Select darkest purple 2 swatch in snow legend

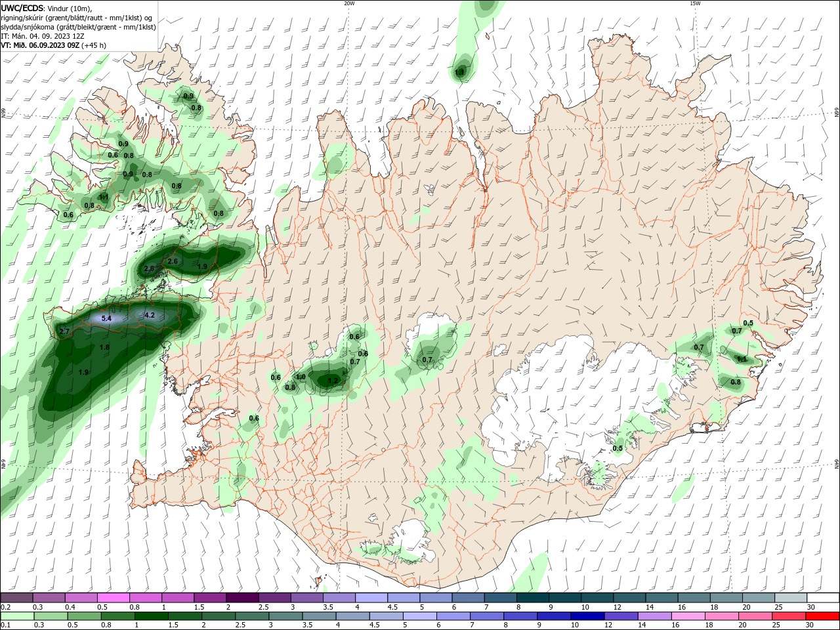(242, 598)
